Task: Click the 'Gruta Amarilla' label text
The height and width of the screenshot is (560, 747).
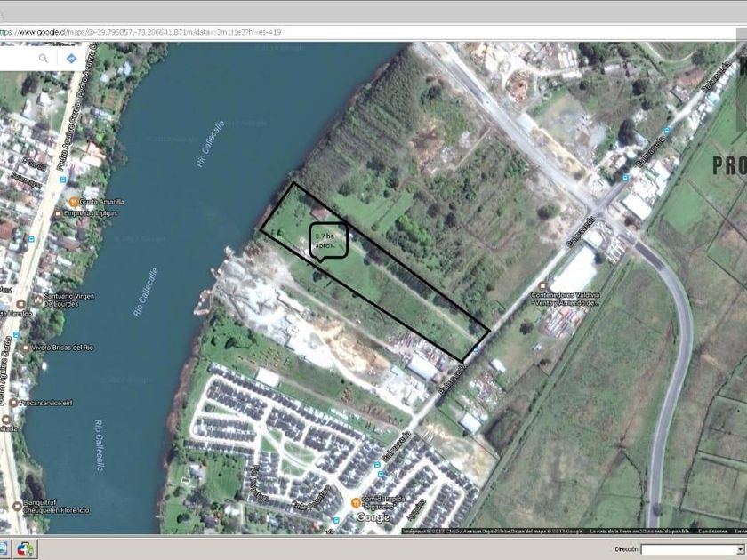Action: (x=102, y=202)
